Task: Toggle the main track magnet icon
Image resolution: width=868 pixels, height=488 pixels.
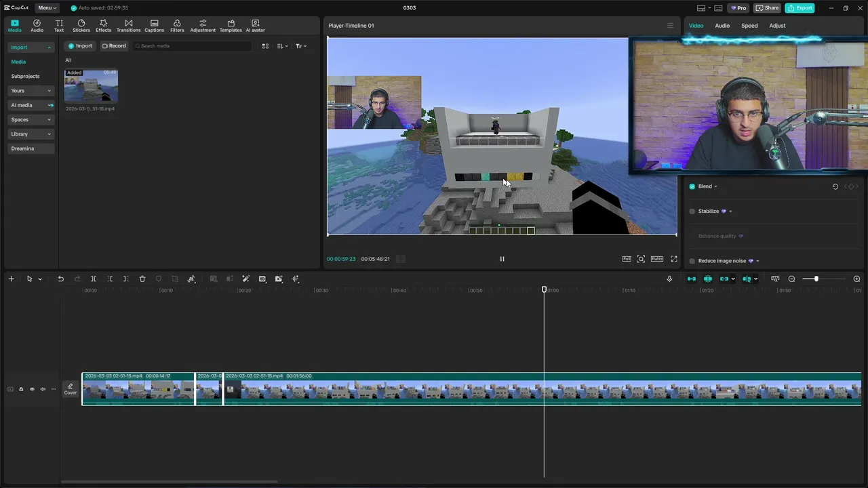Action: (x=692, y=279)
